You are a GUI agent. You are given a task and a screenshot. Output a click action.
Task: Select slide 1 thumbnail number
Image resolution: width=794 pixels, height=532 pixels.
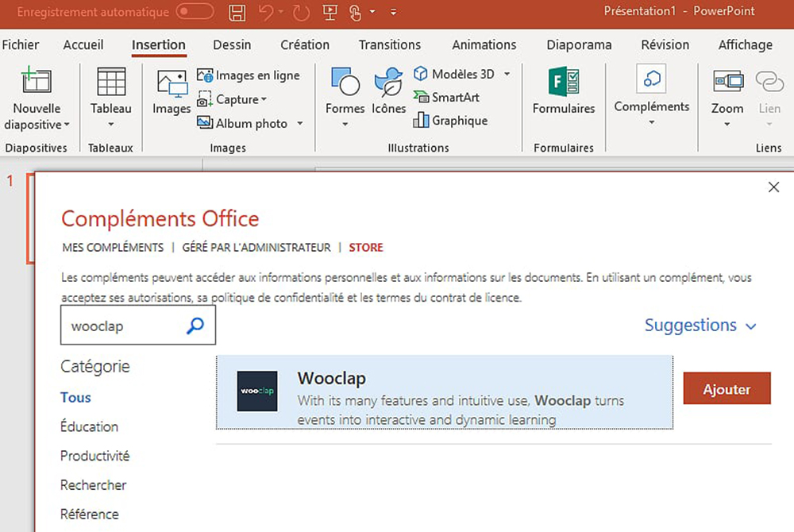pos(10,181)
